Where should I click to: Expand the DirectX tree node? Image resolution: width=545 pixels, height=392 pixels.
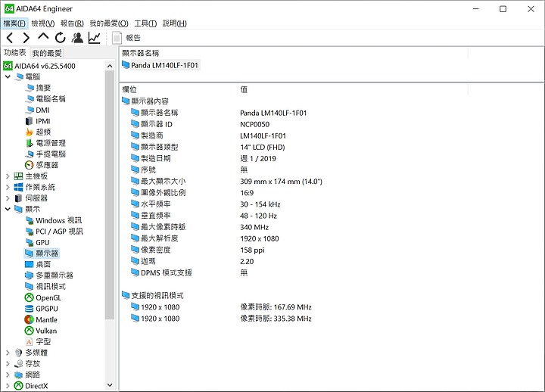[x=8, y=386]
